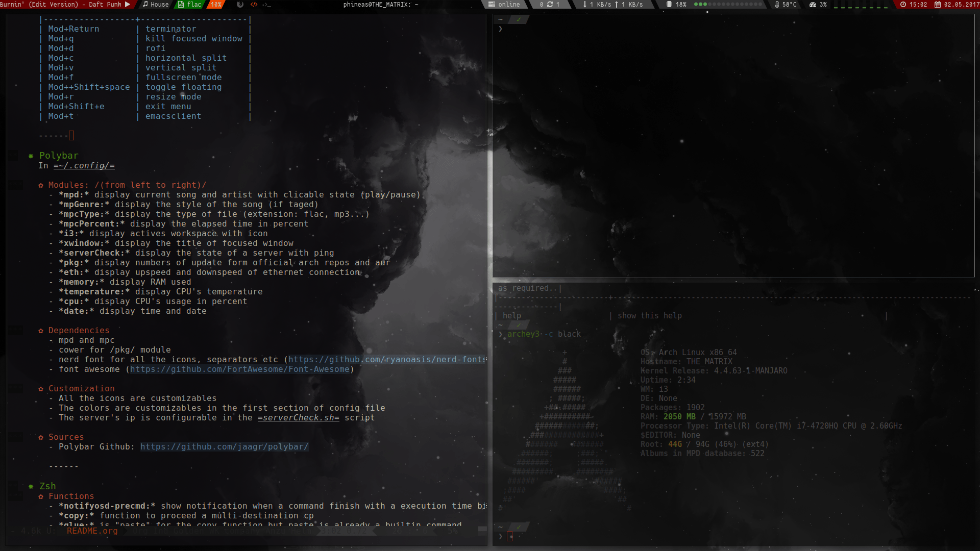Open the Font-Awesome GitHub link
Viewport: 980px width, 551px height.
240,369
